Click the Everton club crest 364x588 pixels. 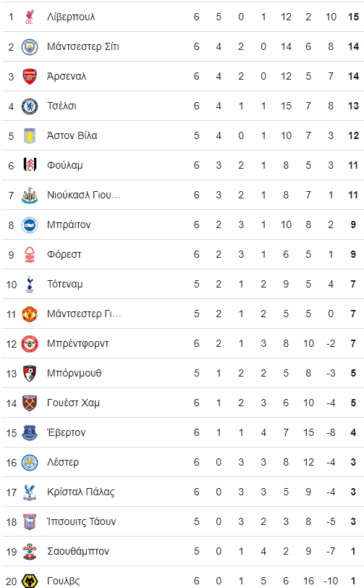[30, 432]
